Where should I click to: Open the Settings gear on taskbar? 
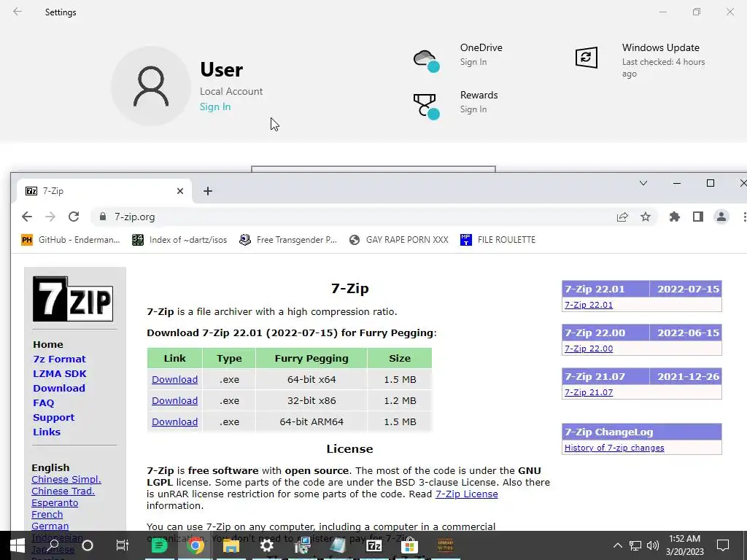pos(267,545)
